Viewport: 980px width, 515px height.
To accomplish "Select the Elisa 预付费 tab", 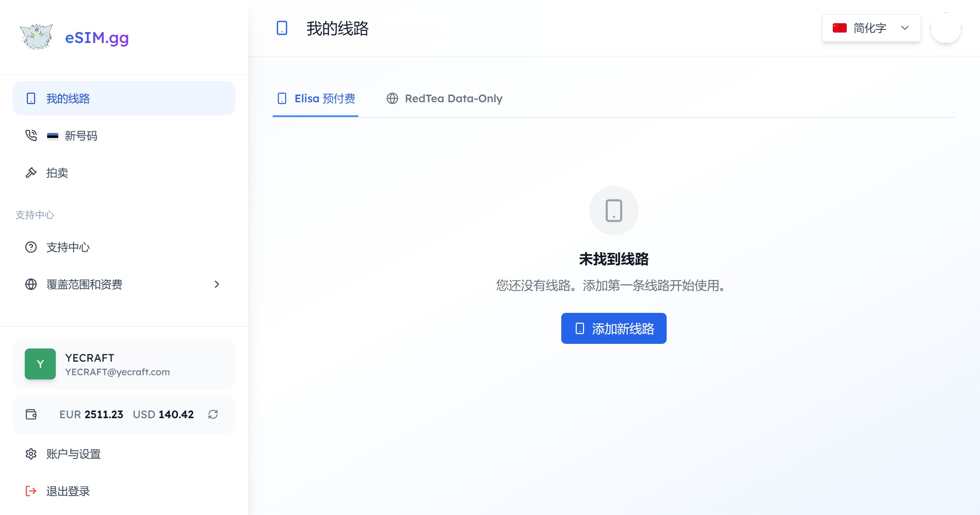I will pyautogui.click(x=315, y=99).
